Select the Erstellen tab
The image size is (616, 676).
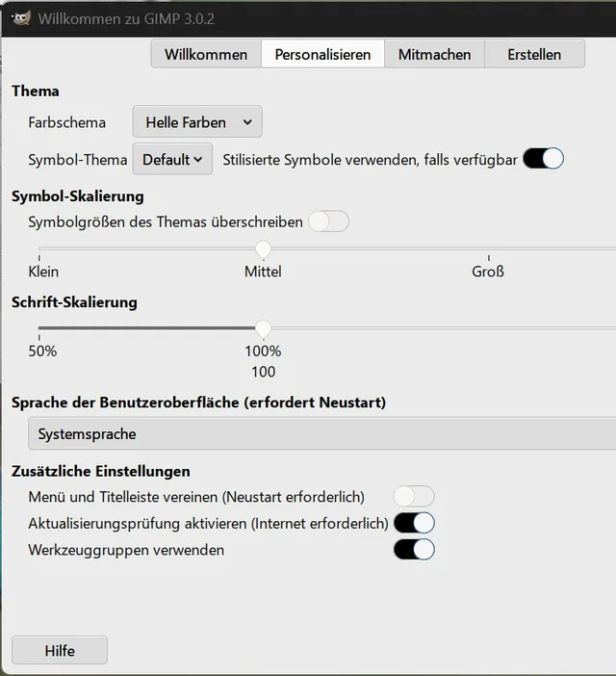[534, 54]
